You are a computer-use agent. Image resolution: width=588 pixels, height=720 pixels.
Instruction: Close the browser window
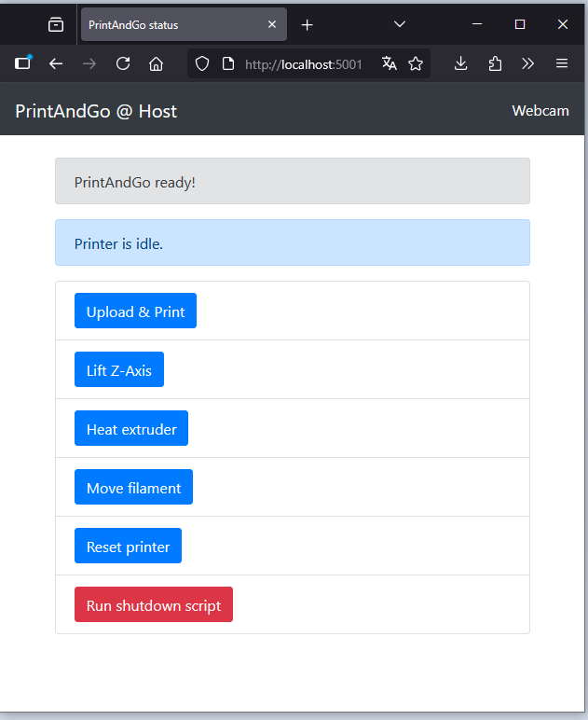point(563,24)
